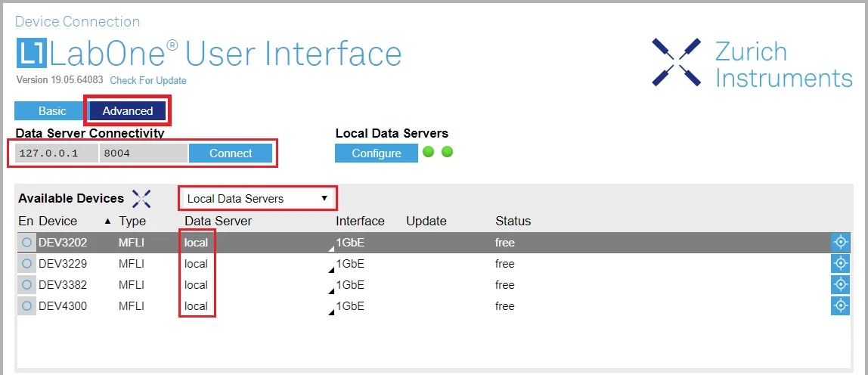
Task: Expand interface options for DEV3229
Action: coord(332,270)
